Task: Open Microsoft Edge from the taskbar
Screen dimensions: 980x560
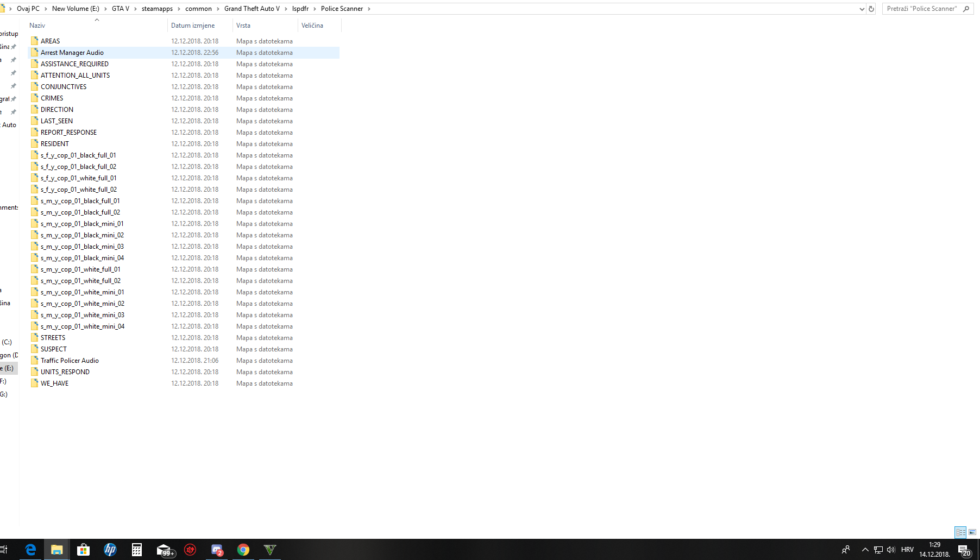Action: [x=31, y=550]
